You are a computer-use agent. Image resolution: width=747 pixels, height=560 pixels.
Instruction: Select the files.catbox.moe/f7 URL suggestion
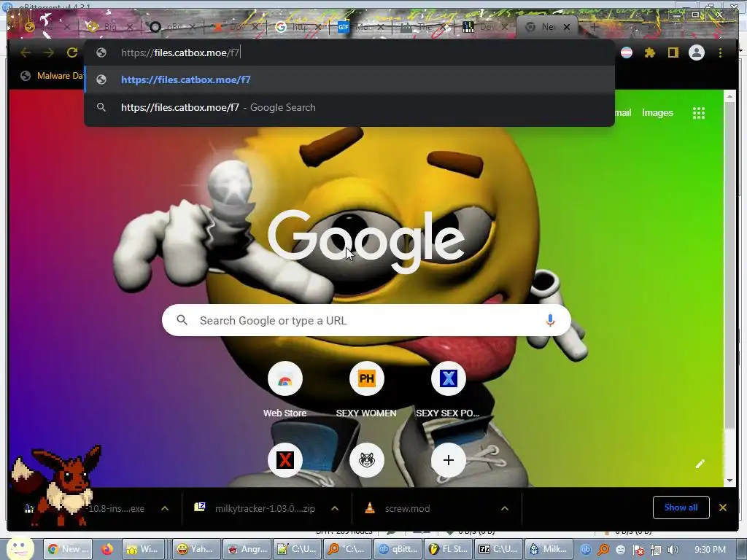(349, 79)
